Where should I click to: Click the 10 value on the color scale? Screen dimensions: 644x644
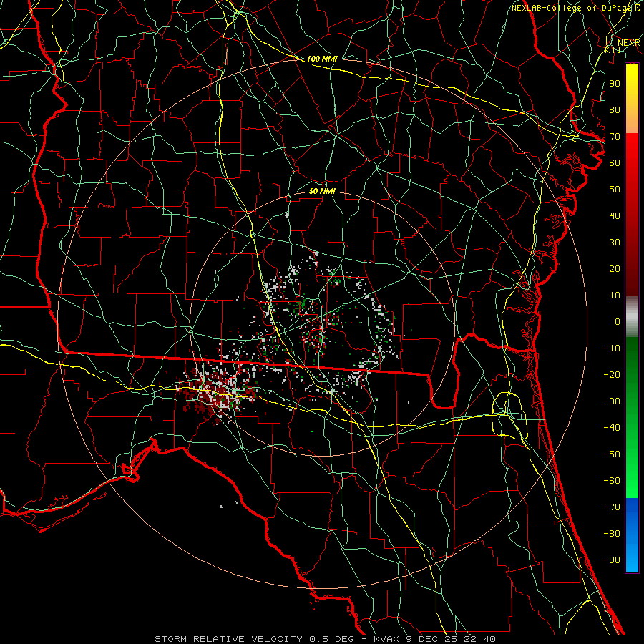(x=615, y=296)
